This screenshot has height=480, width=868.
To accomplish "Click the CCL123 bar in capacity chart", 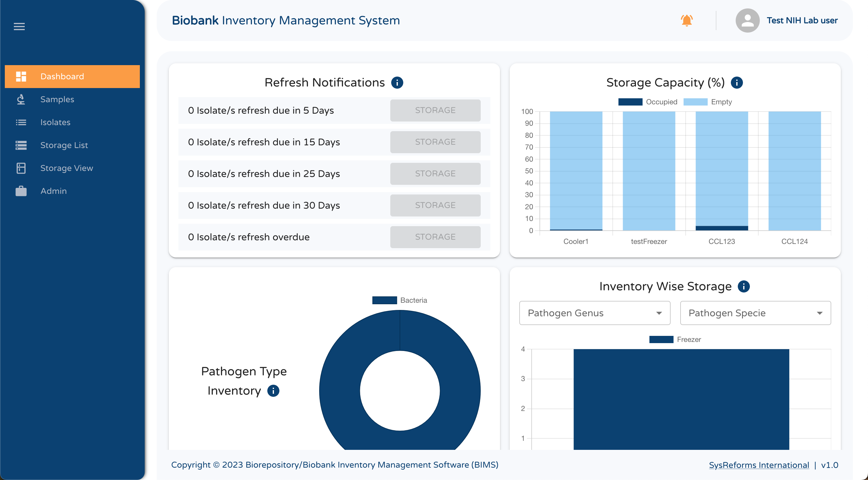I will click(x=722, y=171).
